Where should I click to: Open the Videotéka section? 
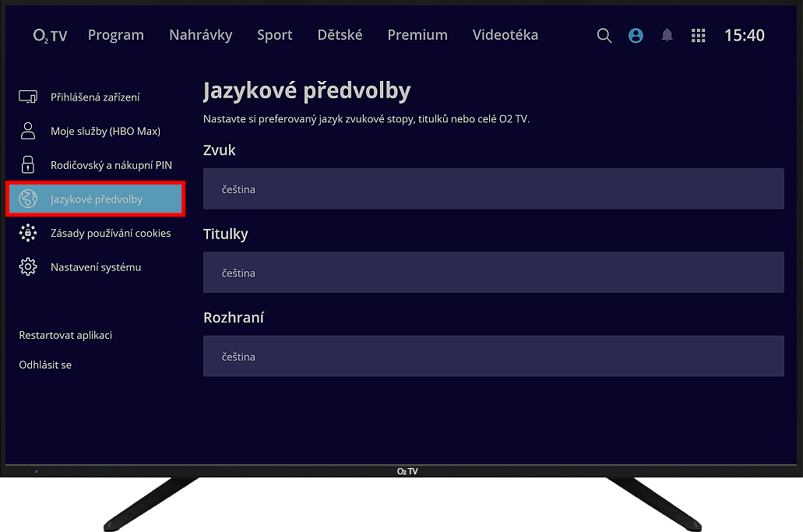(x=505, y=35)
